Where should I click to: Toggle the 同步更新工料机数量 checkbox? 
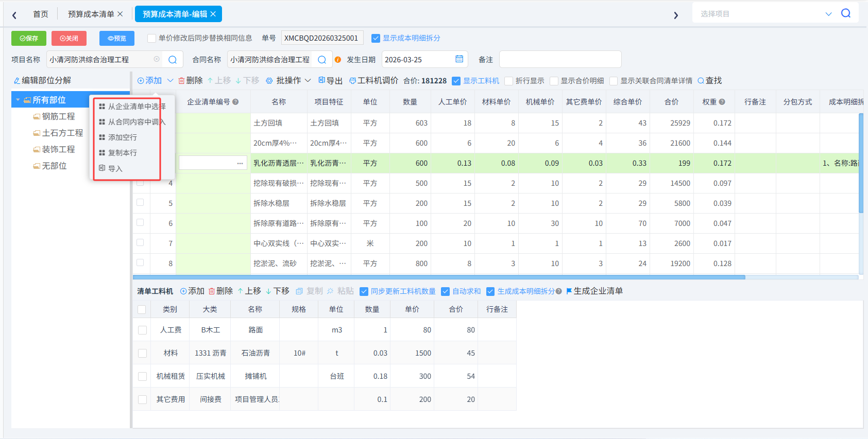364,291
